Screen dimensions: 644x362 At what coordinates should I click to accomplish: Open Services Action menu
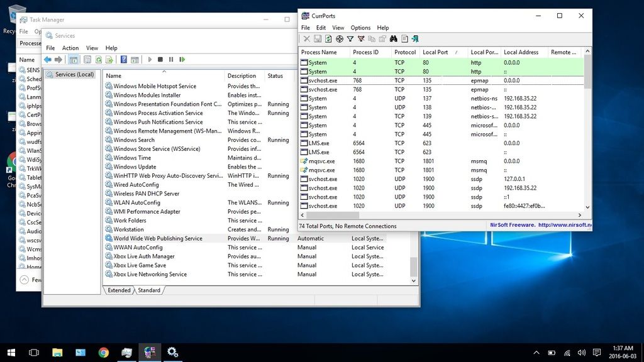(x=70, y=48)
